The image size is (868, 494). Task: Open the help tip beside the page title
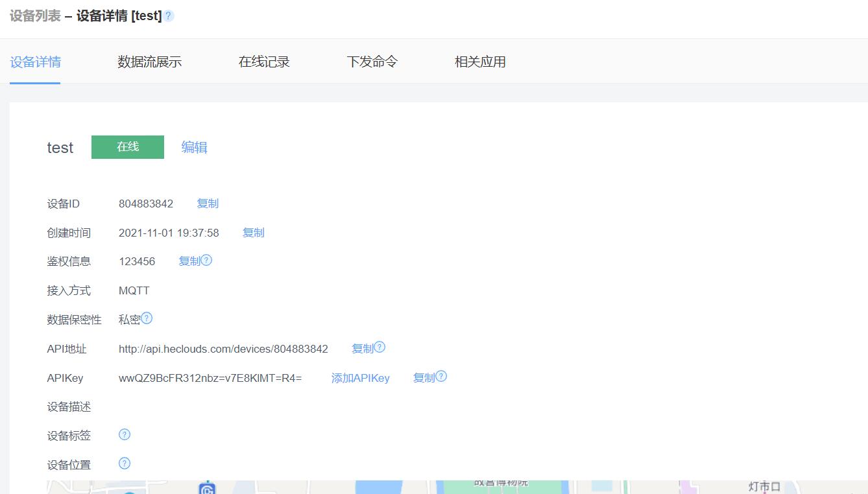169,16
